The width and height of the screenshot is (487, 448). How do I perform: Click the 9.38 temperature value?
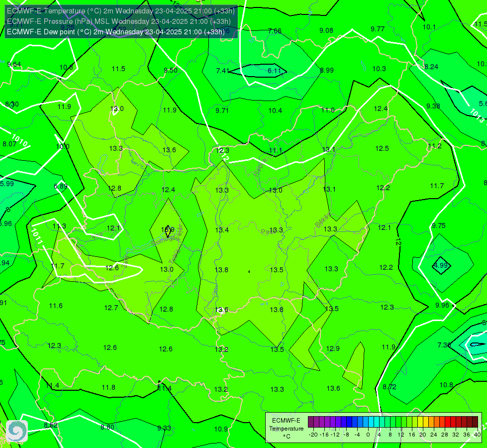point(433,107)
